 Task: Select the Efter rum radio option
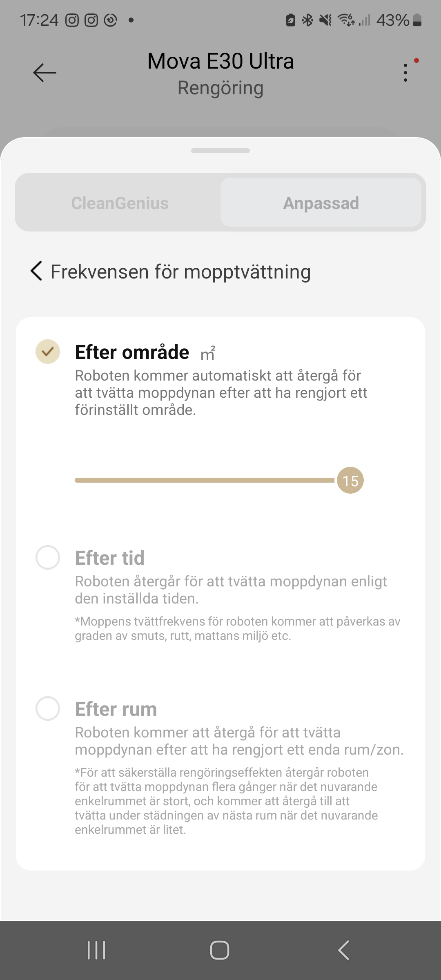pos(48,708)
